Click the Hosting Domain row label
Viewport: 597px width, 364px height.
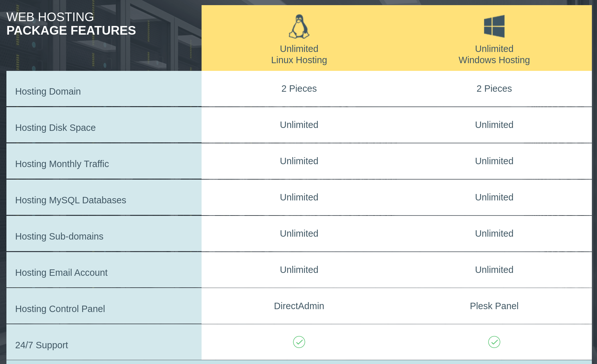coord(48,91)
